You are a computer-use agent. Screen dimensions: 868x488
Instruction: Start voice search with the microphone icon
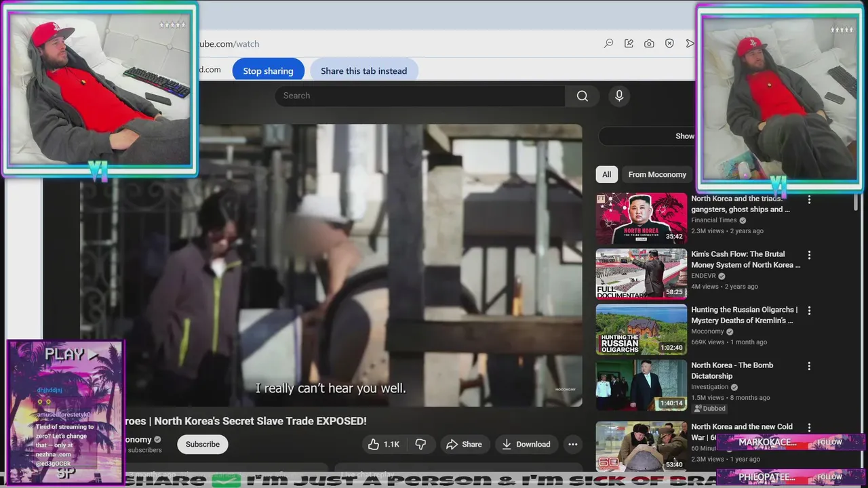pyautogui.click(x=619, y=96)
